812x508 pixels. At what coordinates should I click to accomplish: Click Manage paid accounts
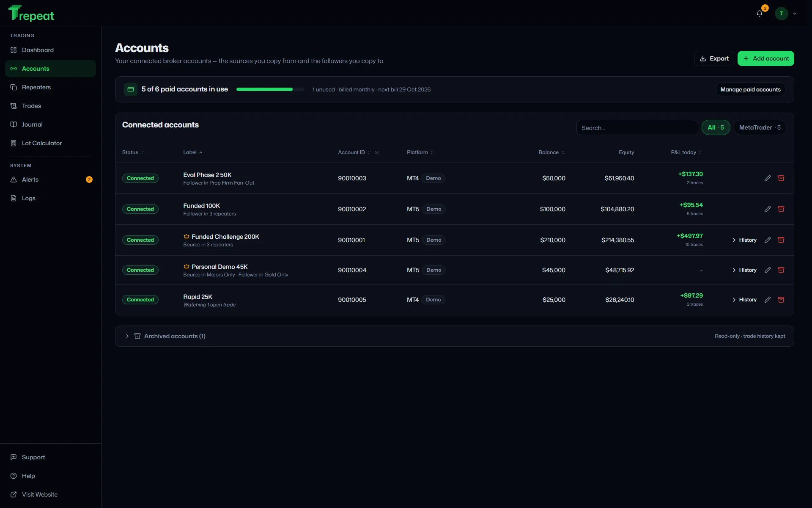(750, 89)
